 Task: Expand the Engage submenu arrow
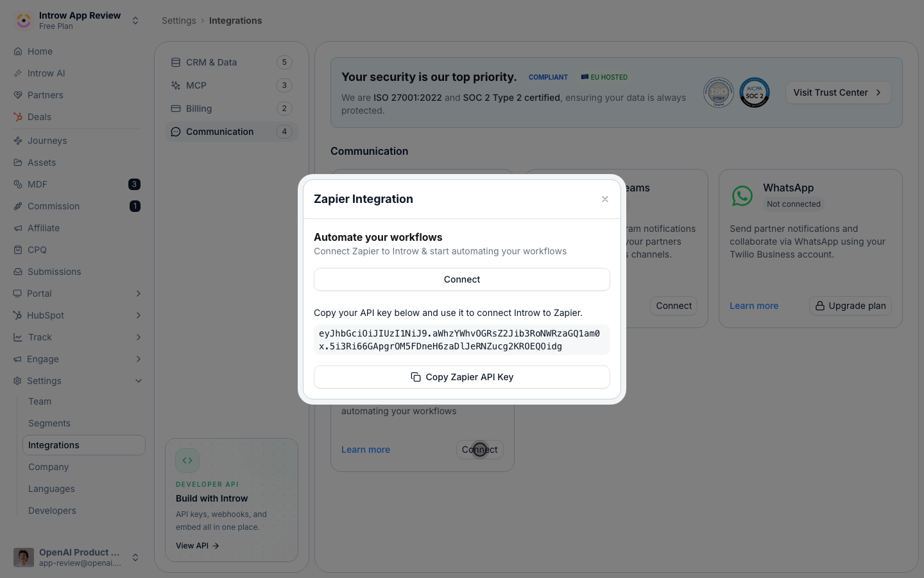pyautogui.click(x=139, y=359)
